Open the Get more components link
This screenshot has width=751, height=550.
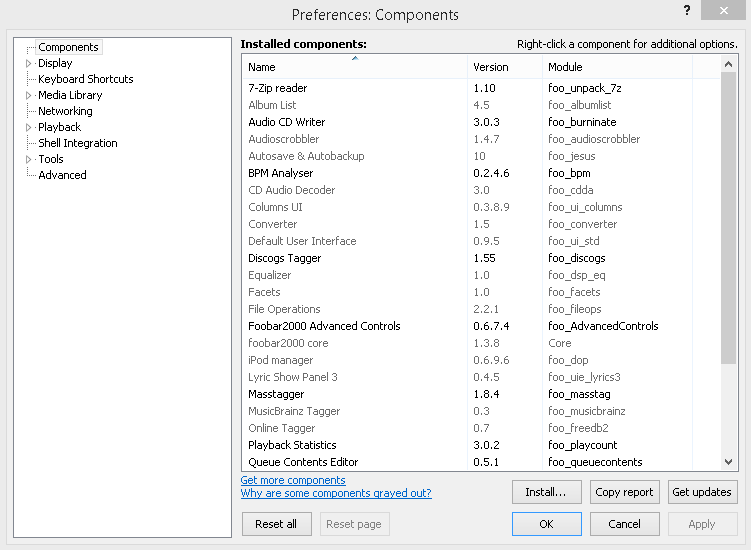(293, 480)
